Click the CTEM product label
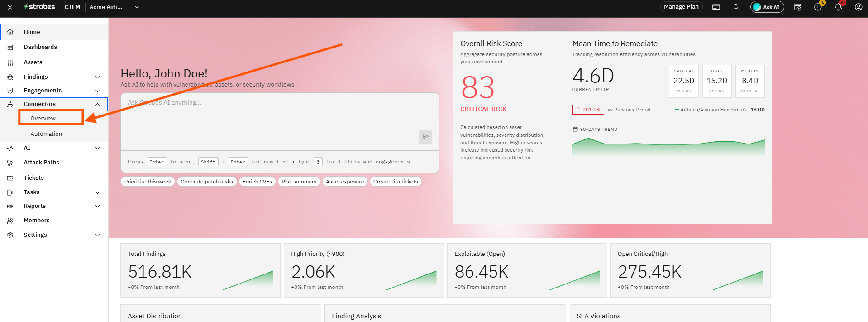 (72, 7)
